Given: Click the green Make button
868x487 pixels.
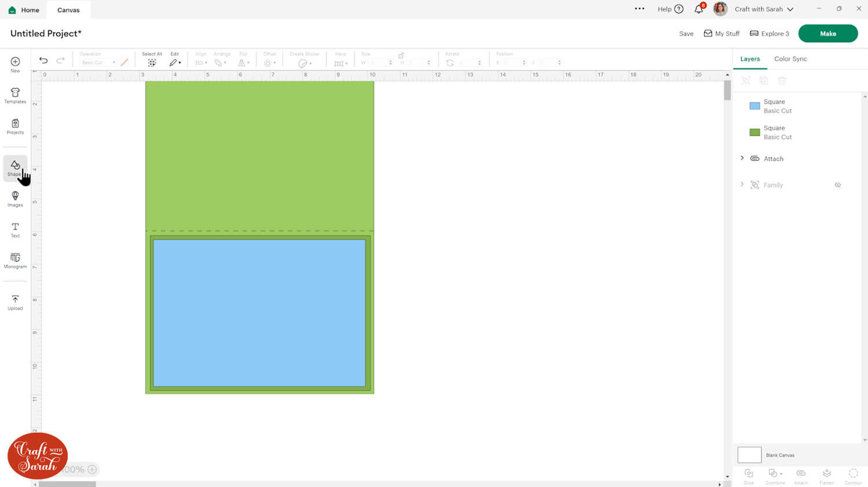Looking at the screenshot, I should click(828, 34).
